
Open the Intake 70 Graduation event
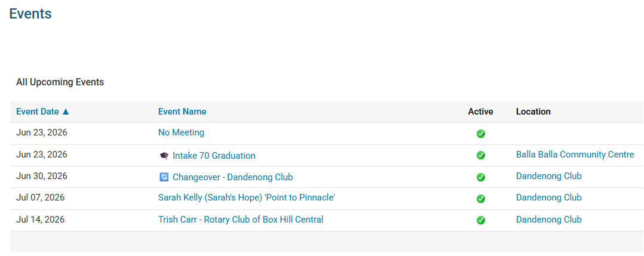click(x=214, y=156)
